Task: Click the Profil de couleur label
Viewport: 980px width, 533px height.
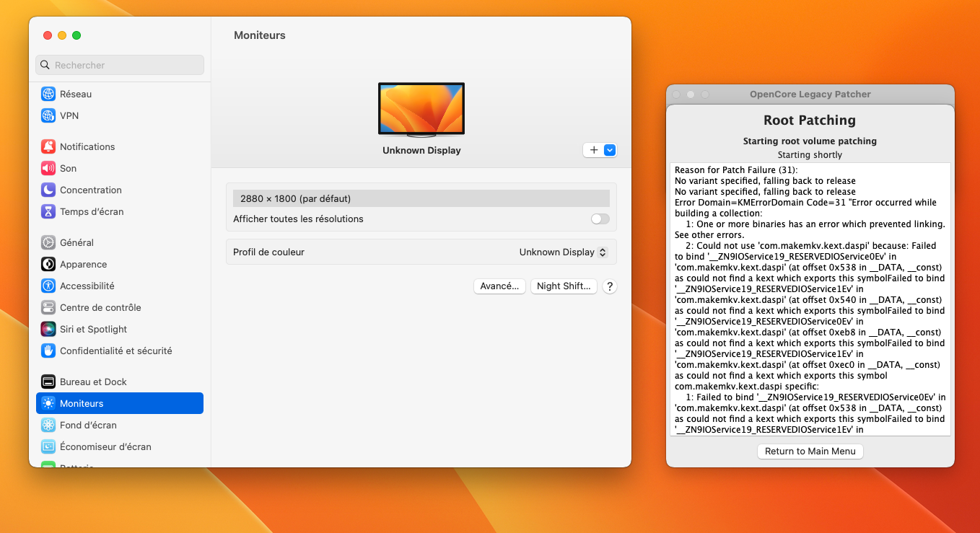Action: pyautogui.click(x=268, y=252)
